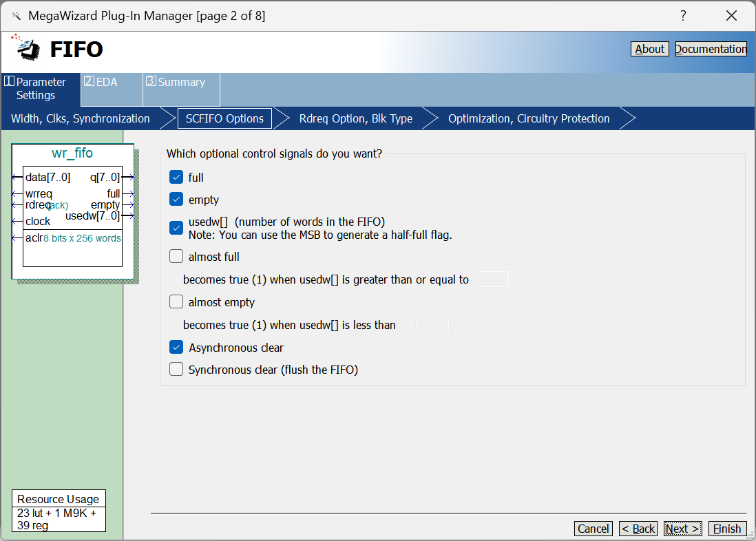Click the Finish button

tap(728, 529)
